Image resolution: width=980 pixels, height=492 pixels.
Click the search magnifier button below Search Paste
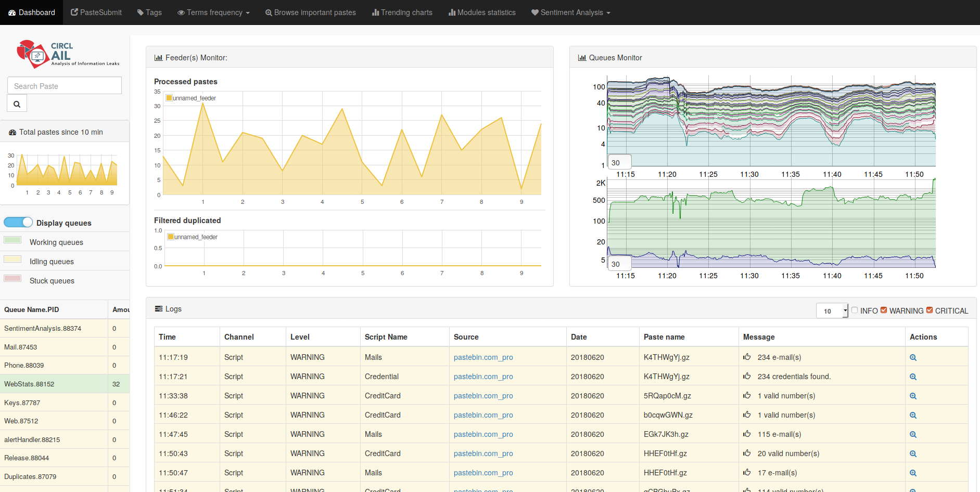click(x=17, y=103)
